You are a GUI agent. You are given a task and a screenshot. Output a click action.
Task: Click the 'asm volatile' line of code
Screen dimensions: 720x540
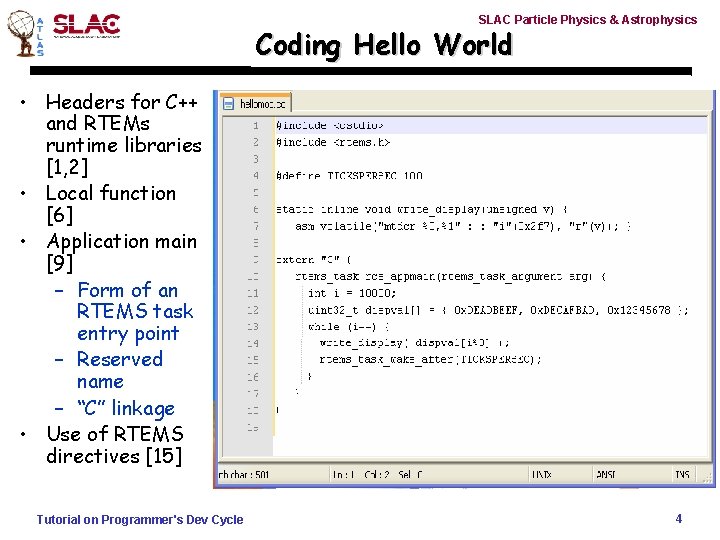tap(463, 226)
